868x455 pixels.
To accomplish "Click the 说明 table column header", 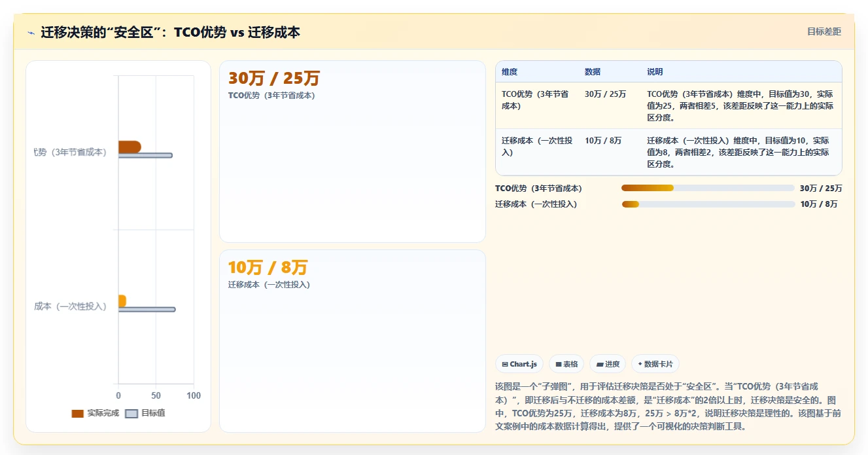I will click(x=655, y=72).
